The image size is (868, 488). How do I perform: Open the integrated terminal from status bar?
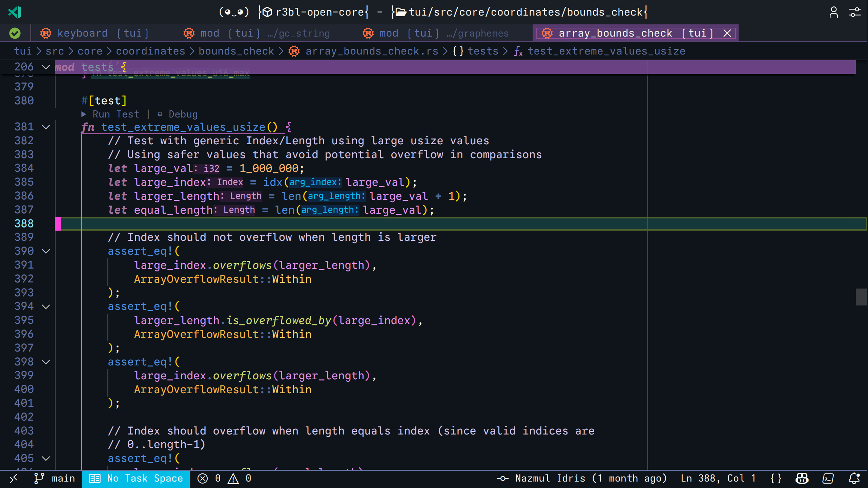tap(828, 478)
